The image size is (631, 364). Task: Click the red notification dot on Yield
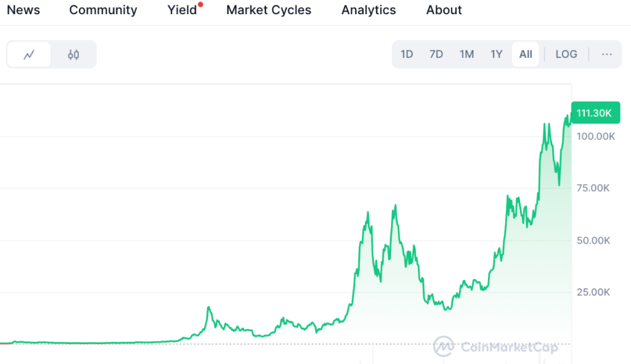pyautogui.click(x=201, y=4)
